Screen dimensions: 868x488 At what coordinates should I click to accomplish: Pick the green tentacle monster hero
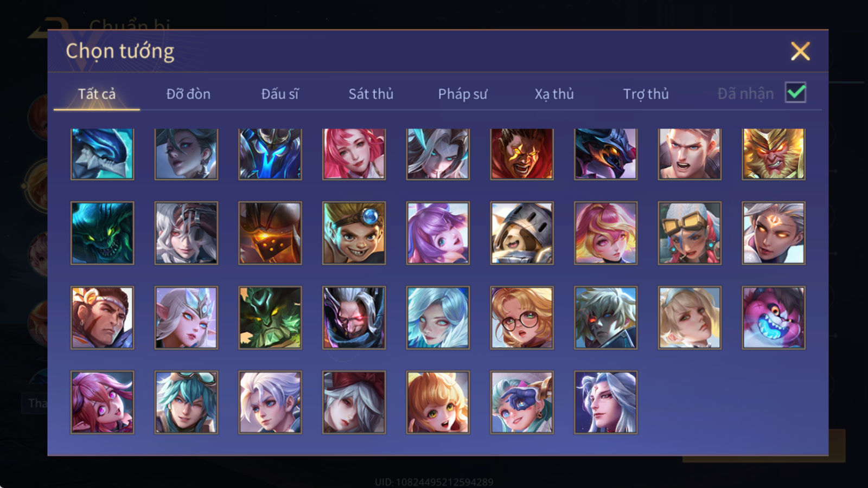[x=102, y=233]
